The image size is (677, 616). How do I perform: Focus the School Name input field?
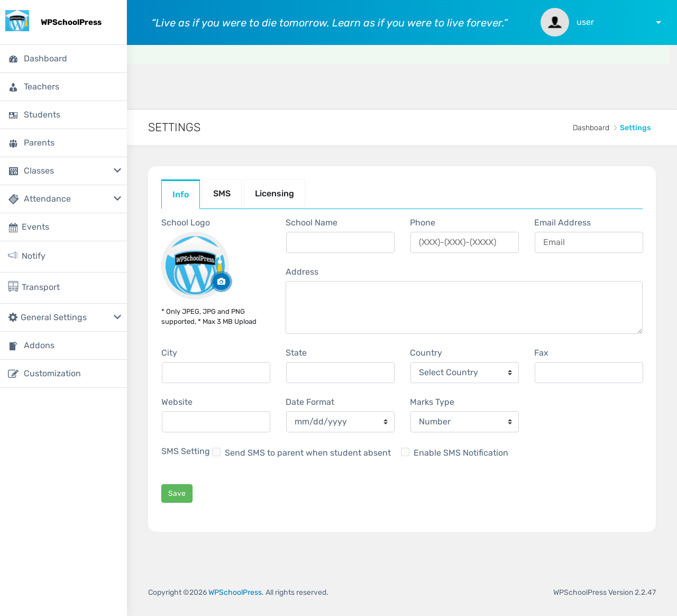tap(340, 242)
